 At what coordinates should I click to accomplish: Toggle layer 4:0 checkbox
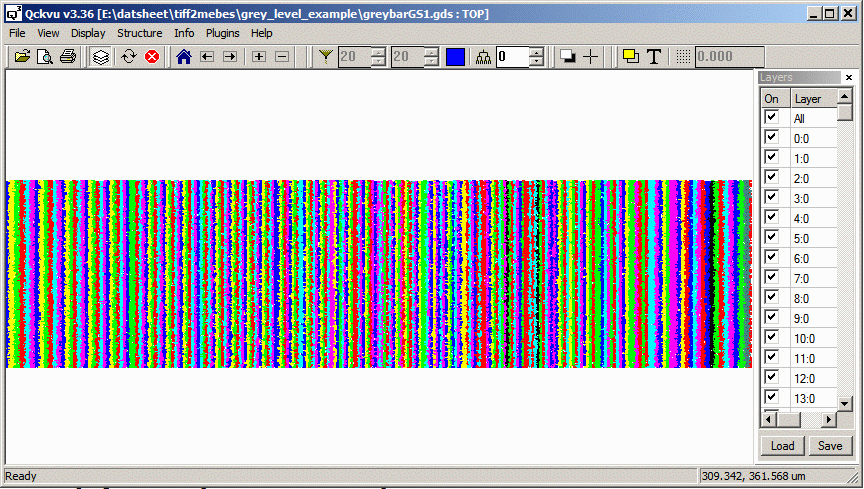point(771,217)
